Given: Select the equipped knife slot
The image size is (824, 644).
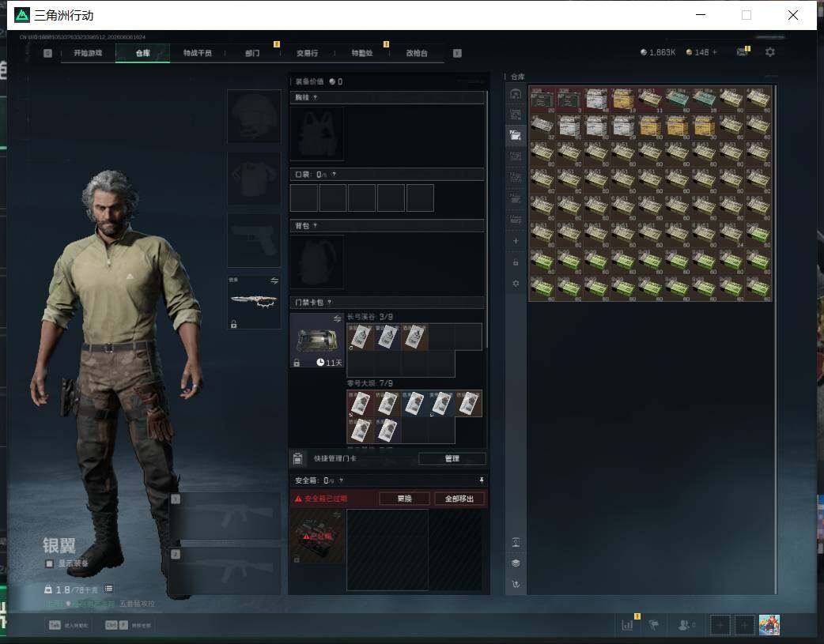Looking at the screenshot, I should coord(254,302).
